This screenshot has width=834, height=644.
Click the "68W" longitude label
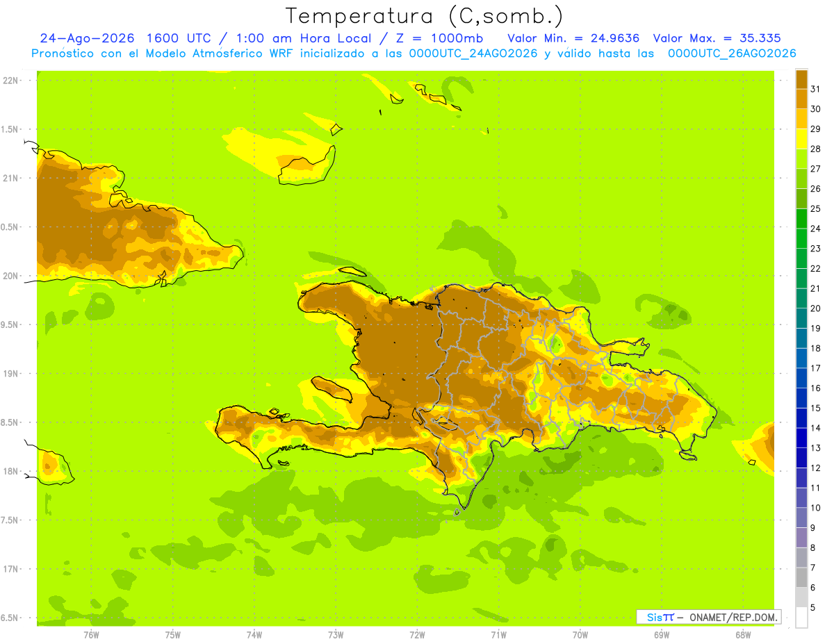(743, 635)
